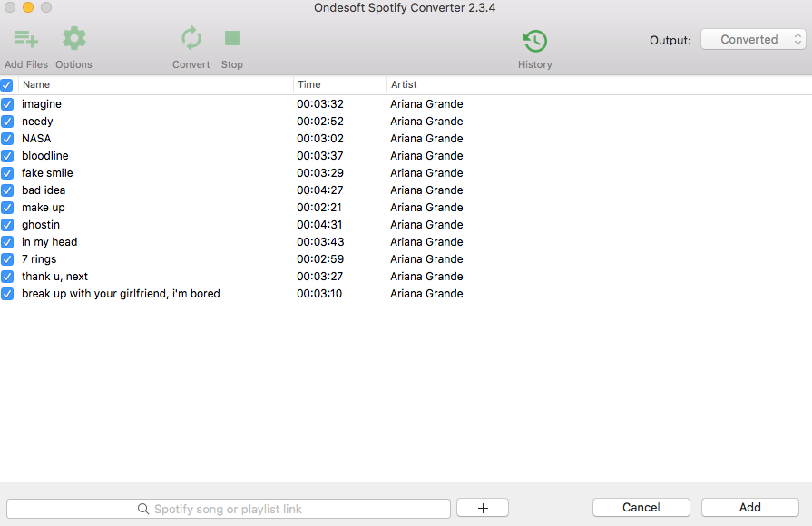
Task: Click Ariana Grande in the NASA row
Action: (426, 138)
